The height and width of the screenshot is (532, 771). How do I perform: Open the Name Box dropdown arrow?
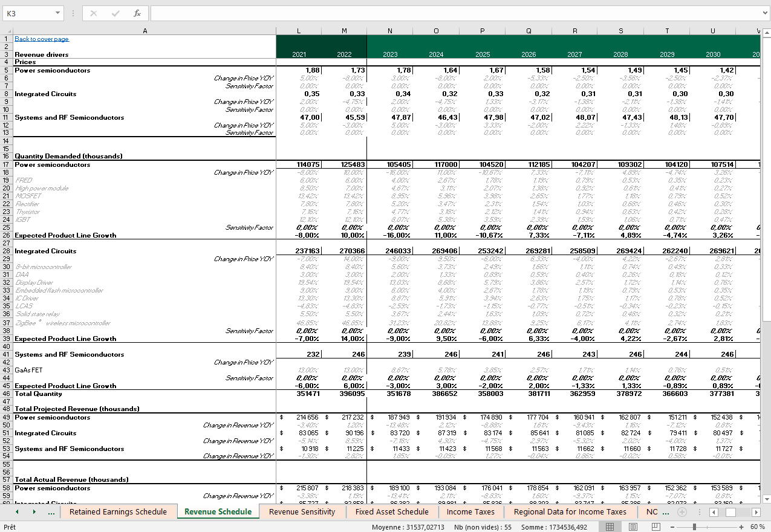click(x=58, y=13)
